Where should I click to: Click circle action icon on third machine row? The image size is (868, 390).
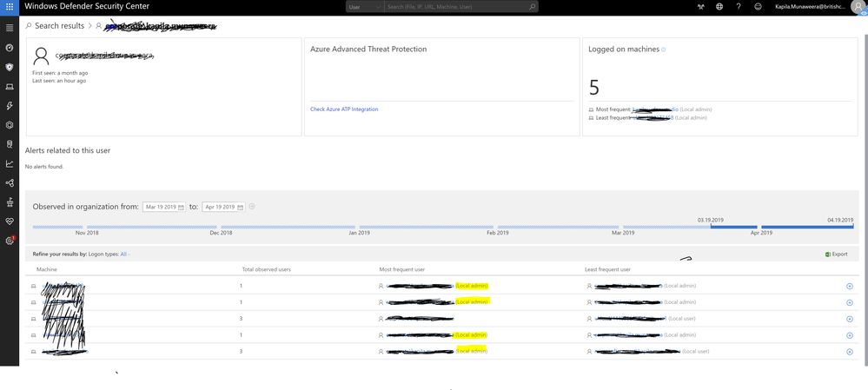coord(850,319)
